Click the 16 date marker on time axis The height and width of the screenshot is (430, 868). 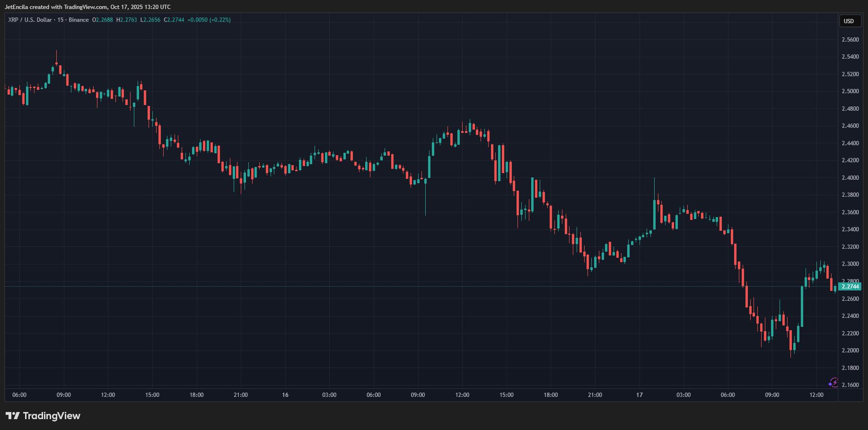pos(285,395)
